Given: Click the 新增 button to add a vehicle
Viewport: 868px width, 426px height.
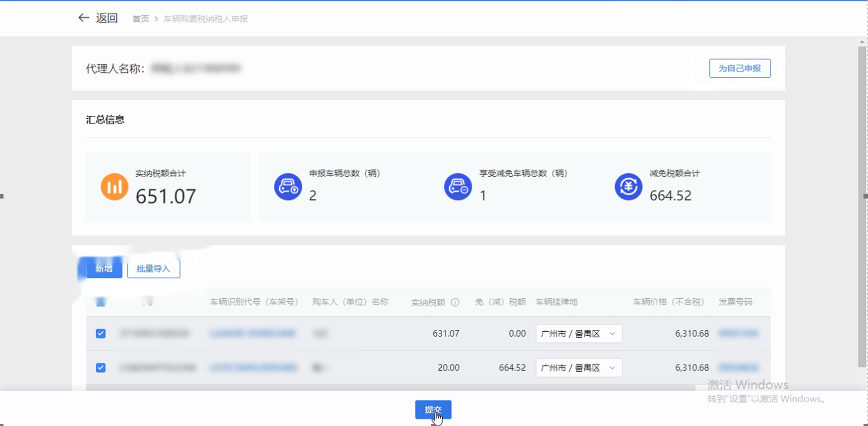Looking at the screenshot, I should click(104, 269).
